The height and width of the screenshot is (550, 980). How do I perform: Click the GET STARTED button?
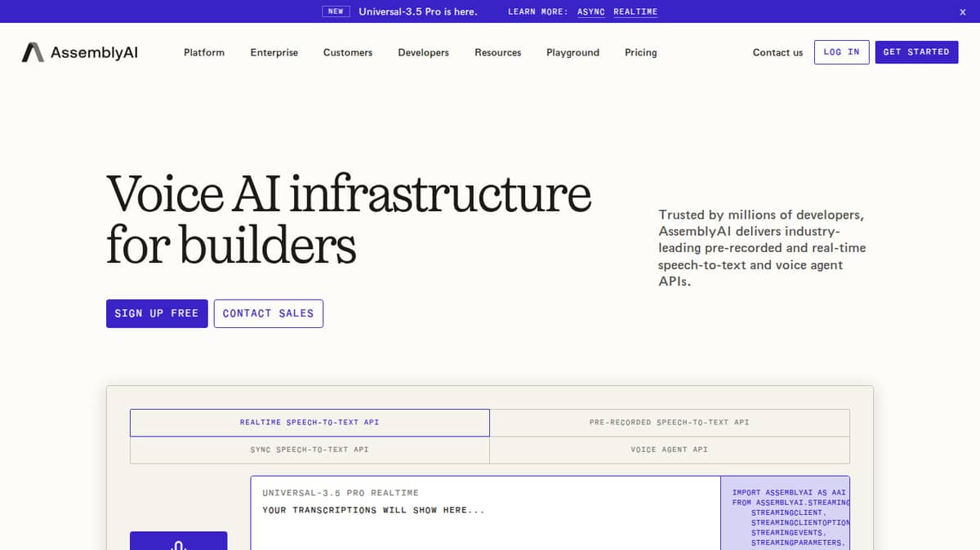916,51
